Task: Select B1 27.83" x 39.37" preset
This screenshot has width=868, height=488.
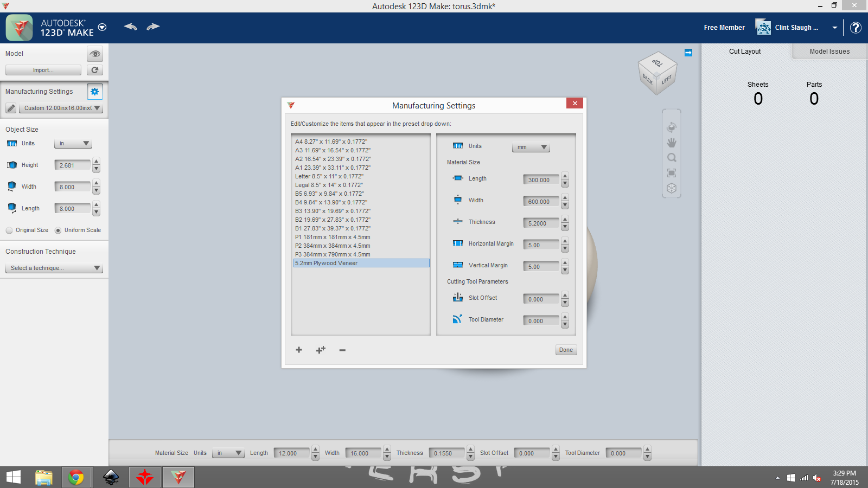Action: 361,228
